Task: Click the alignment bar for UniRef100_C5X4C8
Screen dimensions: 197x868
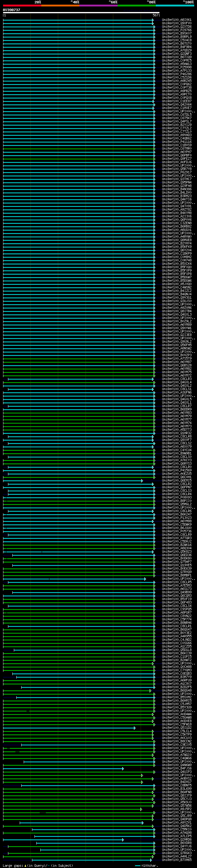Action: click(x=79, y=40)
